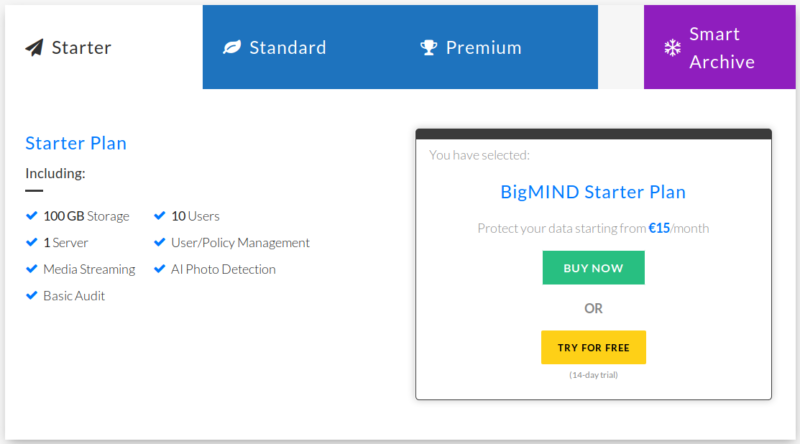
Task: Click the BigMIND Starter Plan title
Action: click(x=593, y=192)
